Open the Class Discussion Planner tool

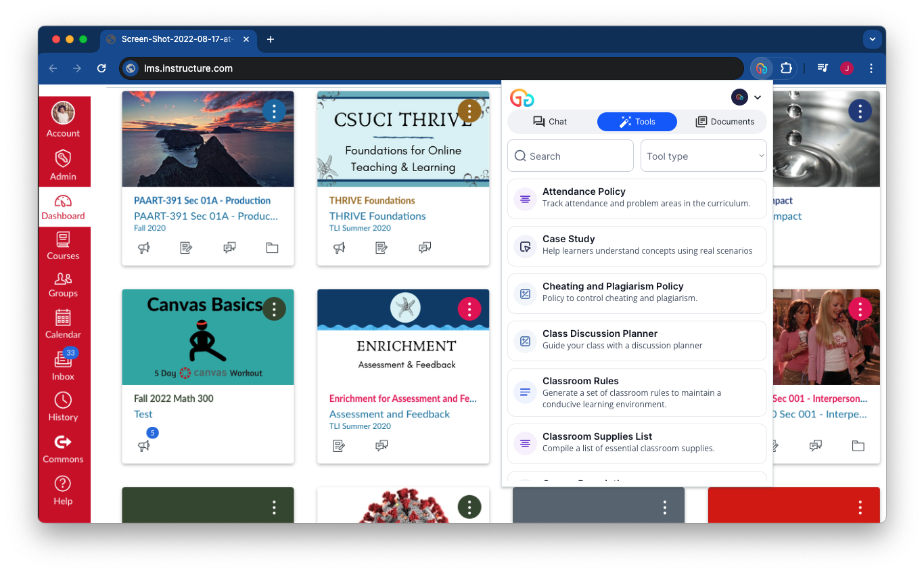[637, 341]
